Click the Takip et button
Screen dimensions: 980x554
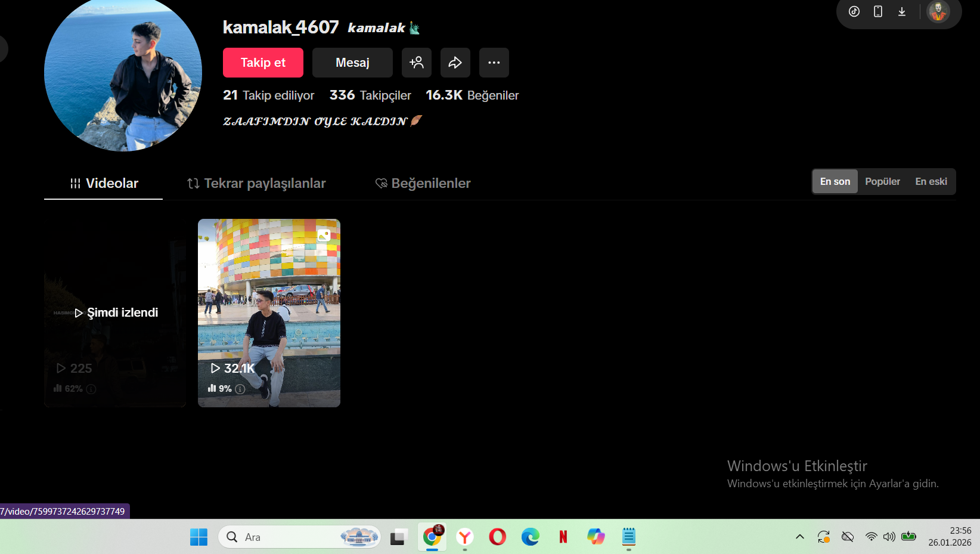coord(263,63)
